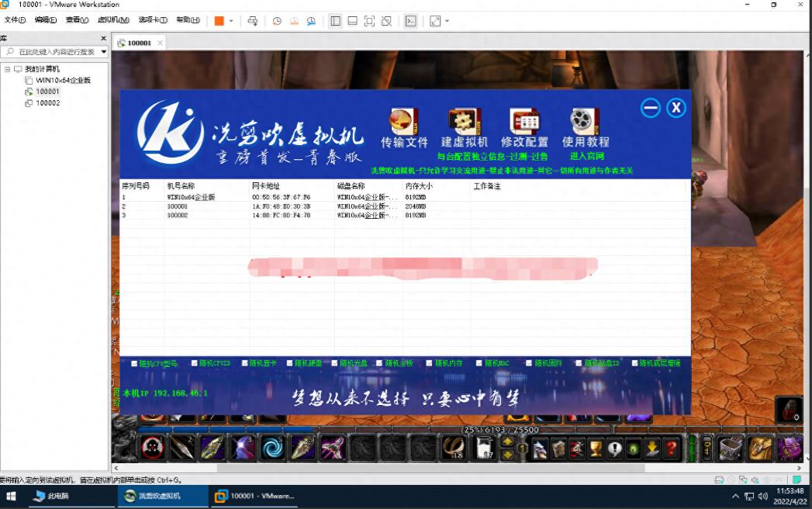This screenshot has width=812, height=509.
Task: Take a snapshot of the virtual machine
Action: coord(277,21)
